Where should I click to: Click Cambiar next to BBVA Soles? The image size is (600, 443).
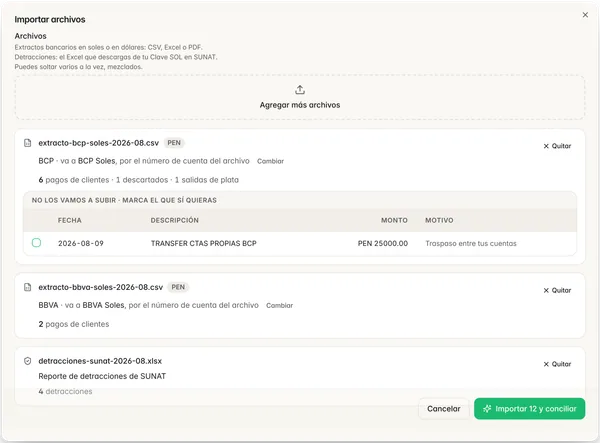(x=279, y=305)
